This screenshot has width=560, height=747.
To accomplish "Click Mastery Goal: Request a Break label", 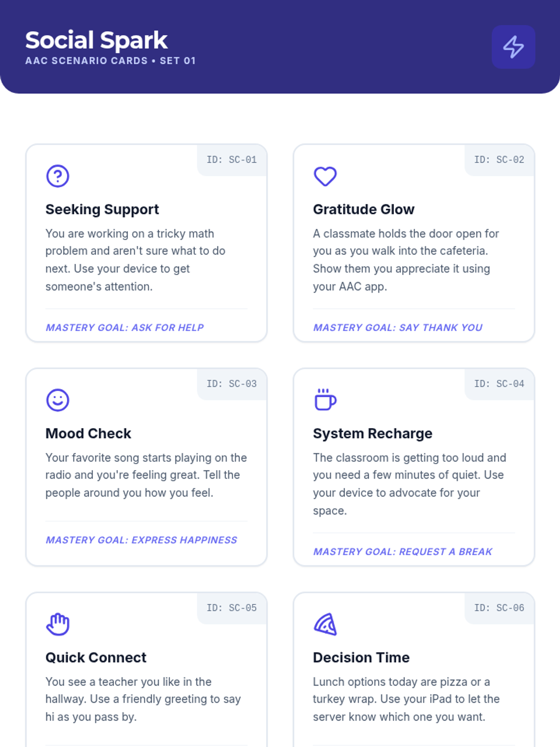I will (403, 552).
